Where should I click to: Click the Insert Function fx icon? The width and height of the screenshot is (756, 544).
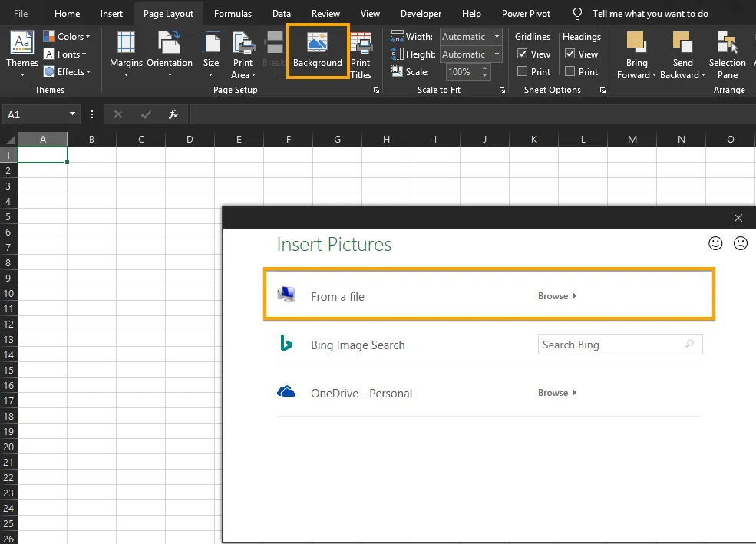tap(173, 114)
